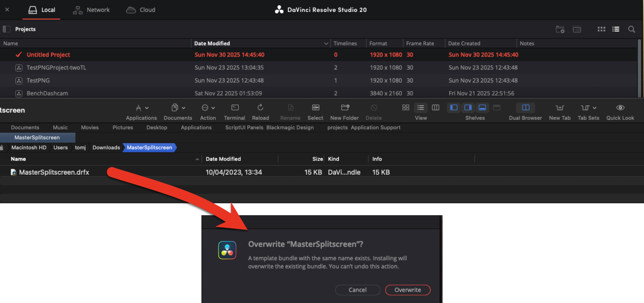Expand the Action toolbar dropdown
The image size is (644, 303).
click(213, 108)
